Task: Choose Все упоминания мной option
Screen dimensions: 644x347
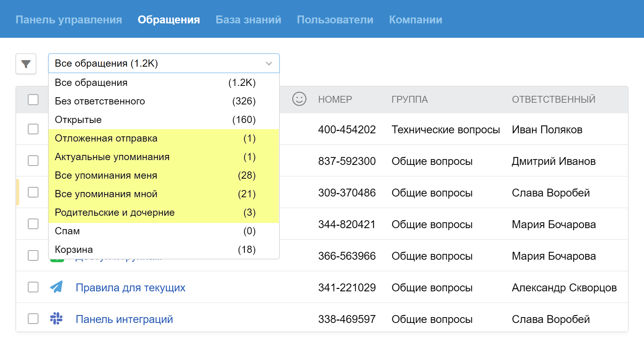Action: (x=164, y=194)
